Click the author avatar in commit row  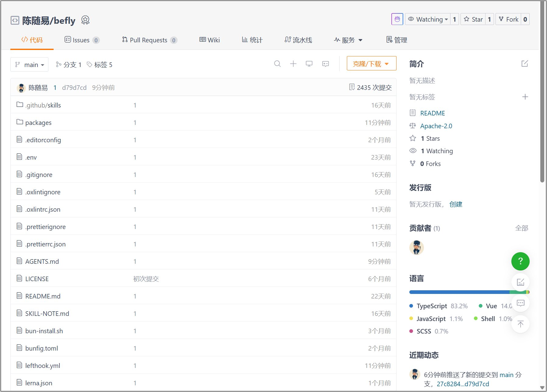click(x=21, y=88)
